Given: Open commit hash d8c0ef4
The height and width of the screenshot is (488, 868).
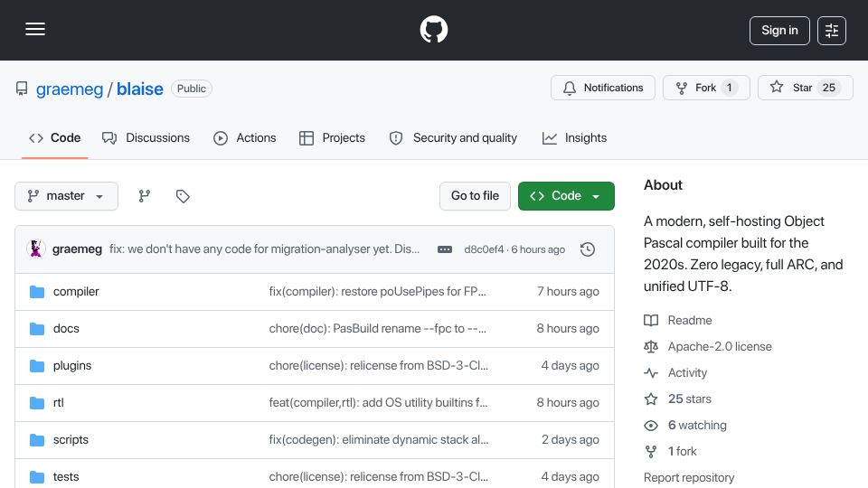Looking at the screenshot, I should pos(484,249).
